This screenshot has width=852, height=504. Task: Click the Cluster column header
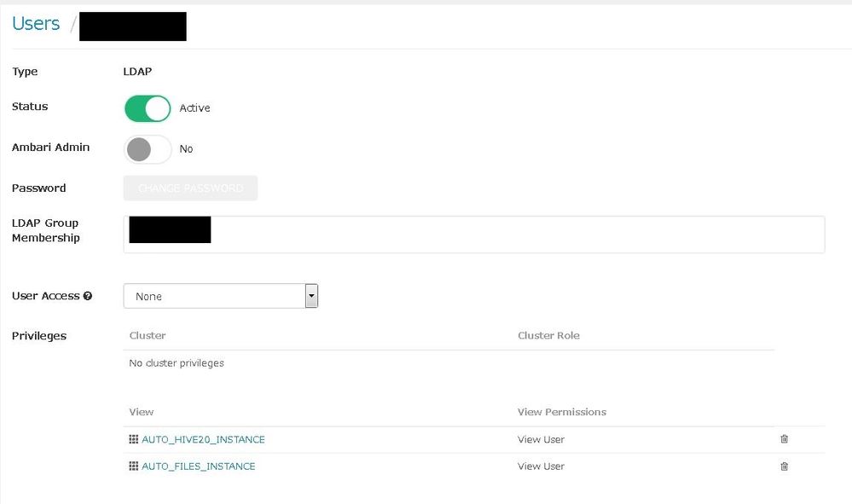coord(148,335)
